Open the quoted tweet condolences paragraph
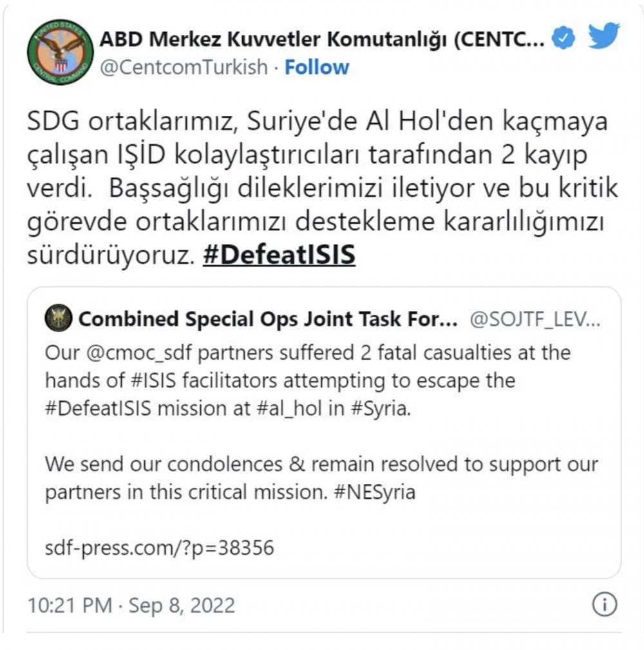644x650 pixels. coord(321,478)
